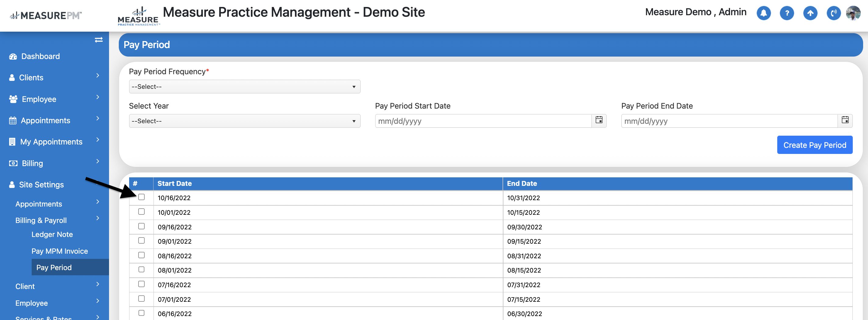Open Dashboard from the sidebar

click(41, 56)
